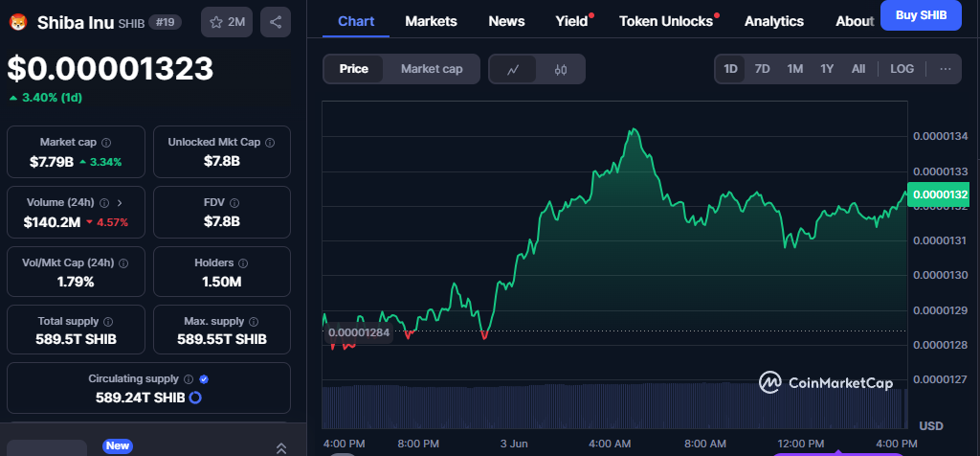Show Holders info icon

pyautogui.click(x=243, y=263)
